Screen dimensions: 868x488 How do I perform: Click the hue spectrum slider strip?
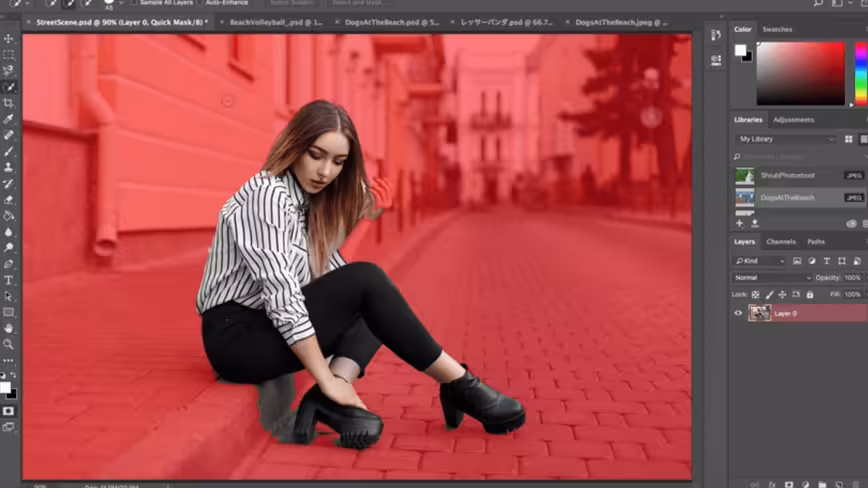860,74
